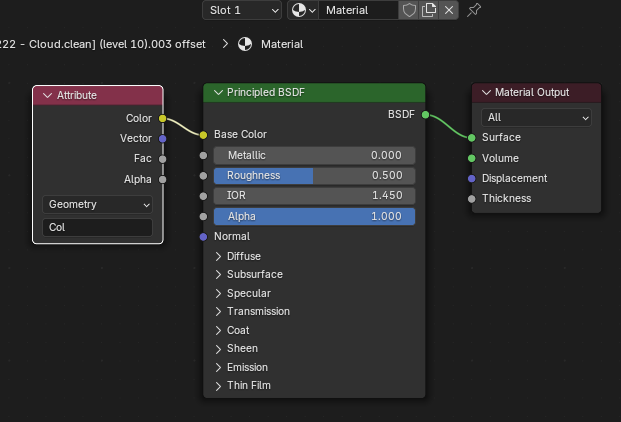Click the Material breadcrumb label
The width and height of the screenshot is (621, 422).
pos(282,44)
